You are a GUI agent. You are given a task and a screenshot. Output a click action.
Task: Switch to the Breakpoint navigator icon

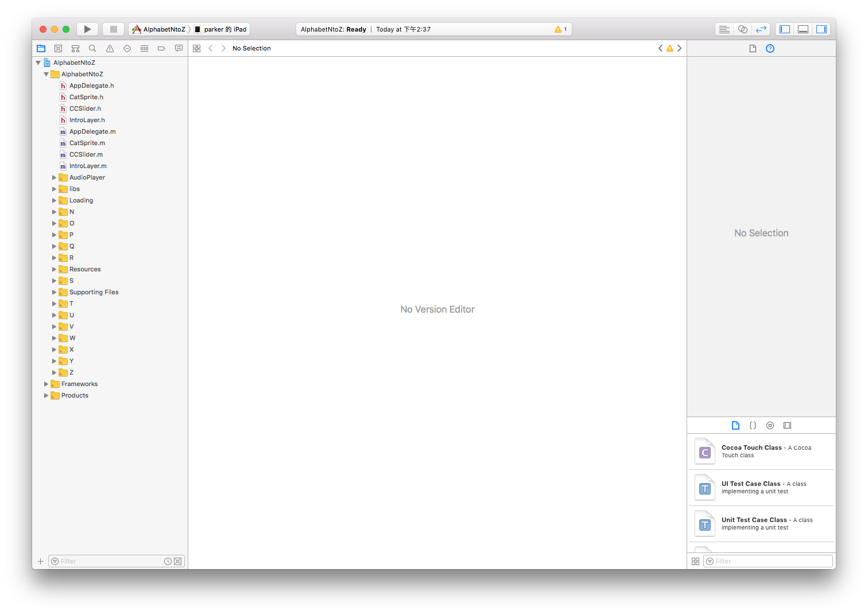pyautogui.click(x=161, y=49)
